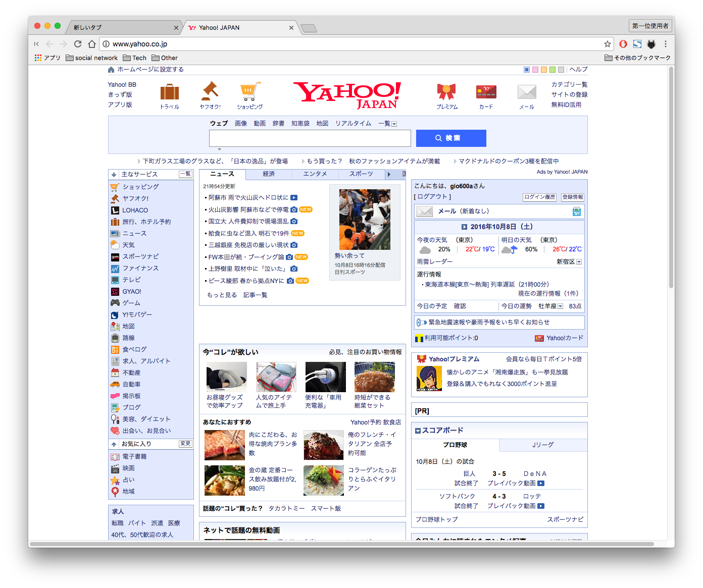Click the 天気 weather icon in sidebar
The width and height of the screenshot is (703, 588).
point(115,245)
